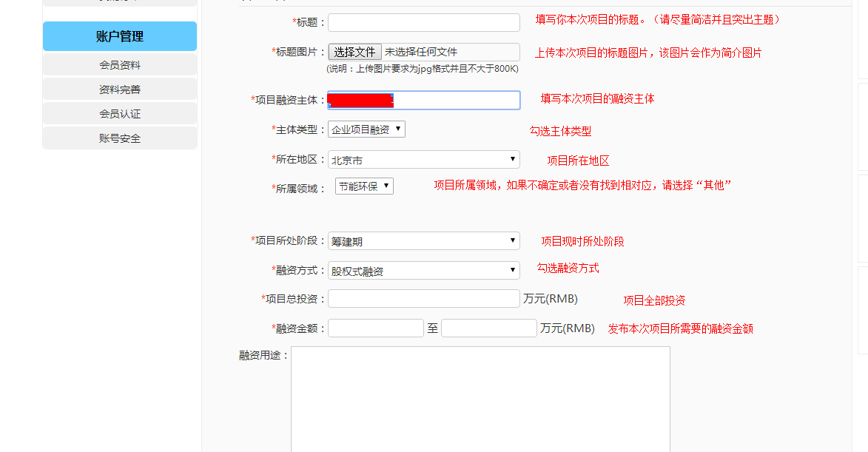Click the red hint 填写本次项目的融资主体
868x452 pixels.
coord(597,98)
